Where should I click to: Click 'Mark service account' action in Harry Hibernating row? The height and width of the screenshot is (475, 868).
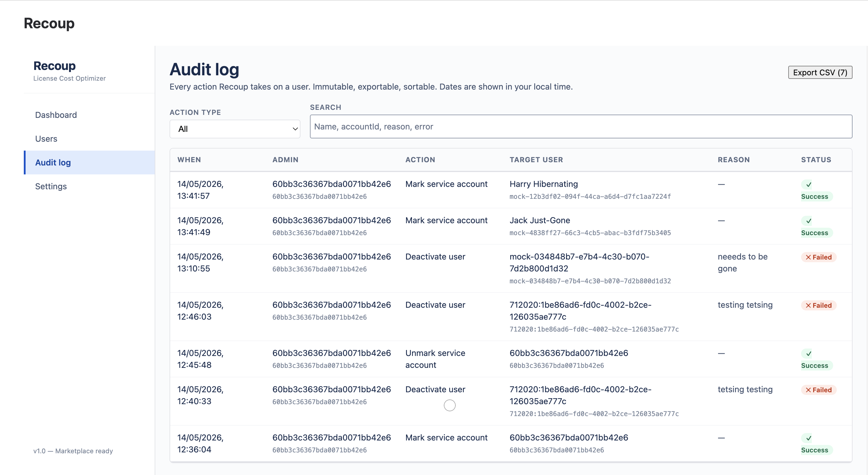pos(446,184)
